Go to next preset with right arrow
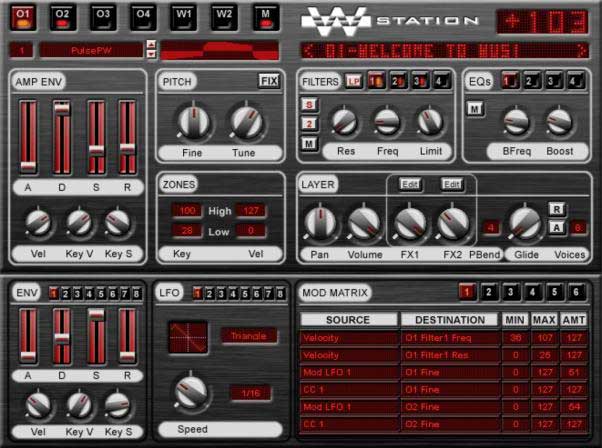The image size is (602, 448). [x=582, y=50]
